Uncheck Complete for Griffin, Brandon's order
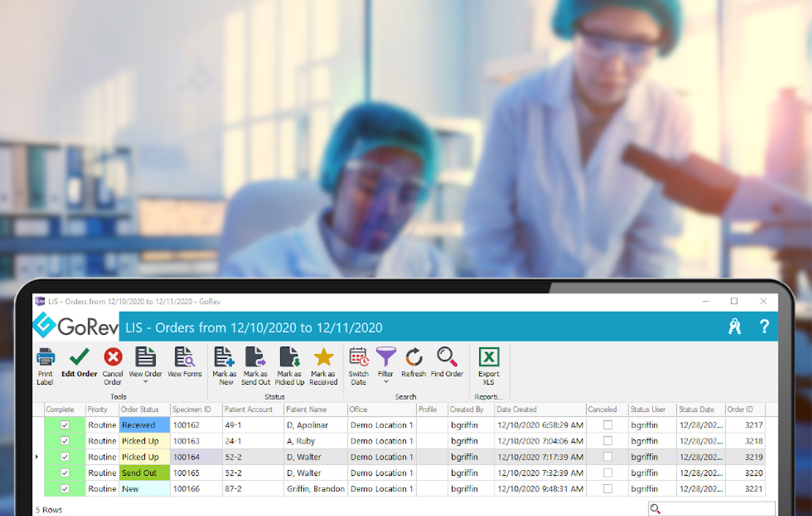812x516 pixels. [65, 489]
